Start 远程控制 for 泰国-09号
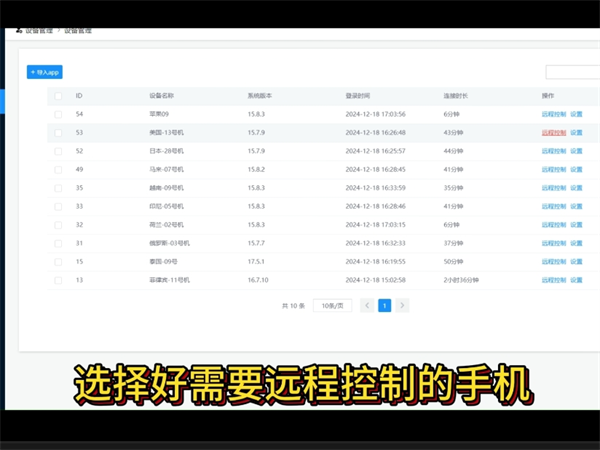 [x=553, y=262]
